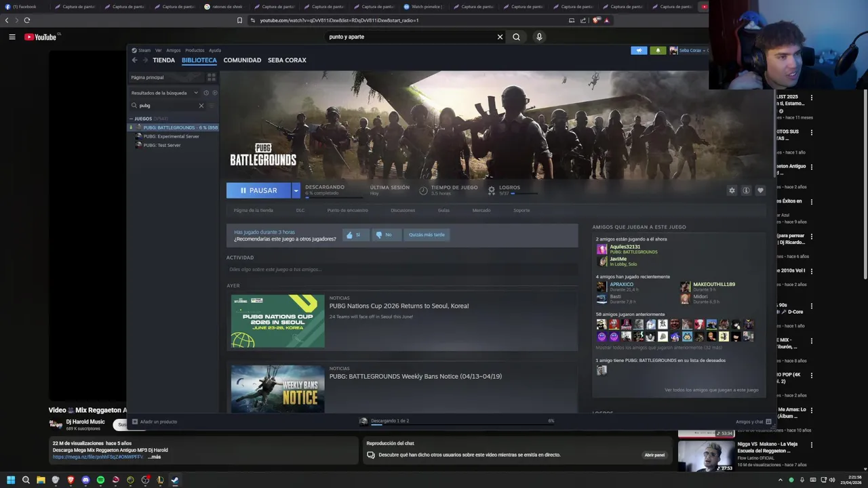868x488 pixels.
Task: Clear YouTube search box text
Action: (500, 37)
